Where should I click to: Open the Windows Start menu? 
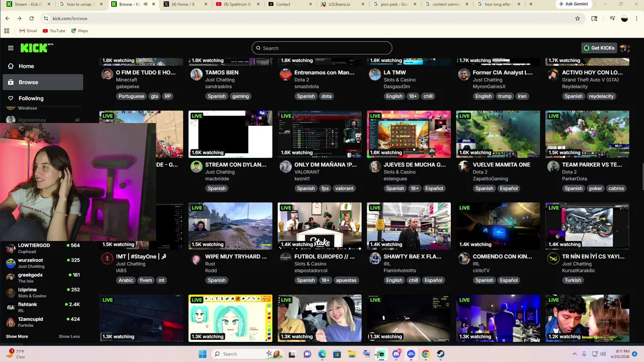coord(202,354)
